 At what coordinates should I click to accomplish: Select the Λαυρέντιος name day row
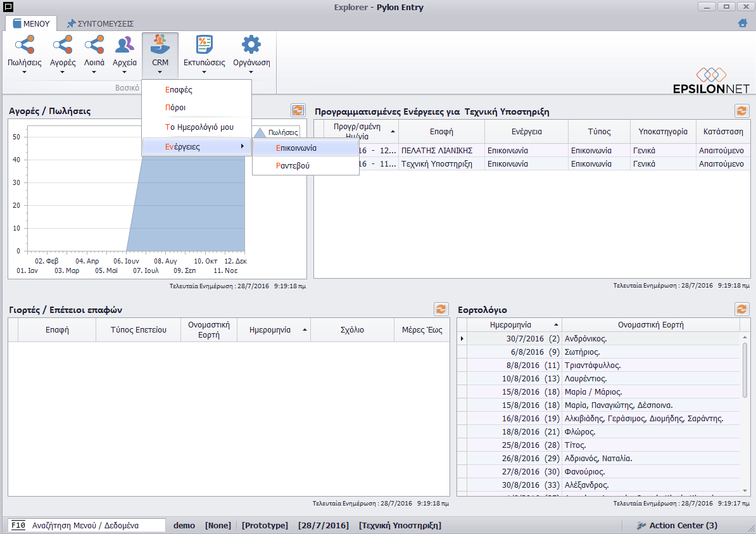pos(598,379)
